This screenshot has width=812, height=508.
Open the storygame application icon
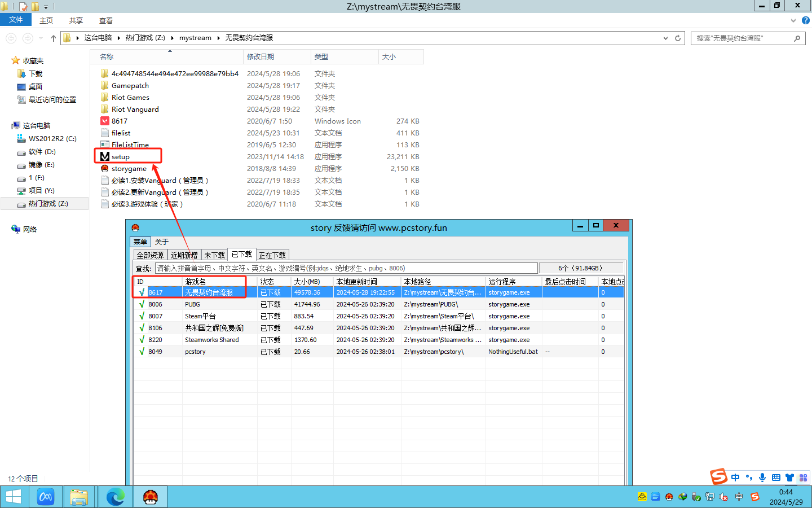click(x=105, y=168)
